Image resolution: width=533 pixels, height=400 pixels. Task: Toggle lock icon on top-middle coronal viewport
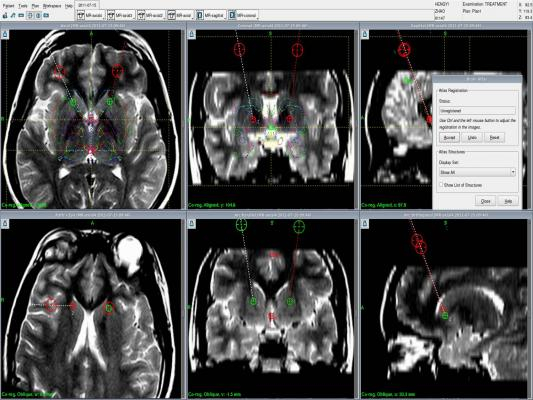click(x=192, y=35)
